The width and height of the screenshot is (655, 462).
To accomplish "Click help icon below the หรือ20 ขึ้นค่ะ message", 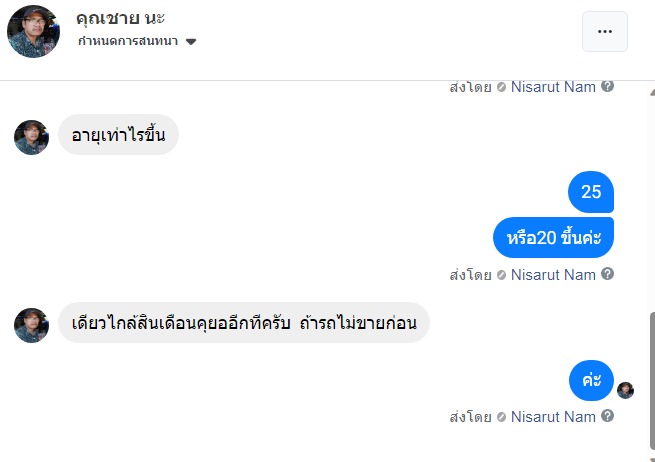I will (607, 274).
